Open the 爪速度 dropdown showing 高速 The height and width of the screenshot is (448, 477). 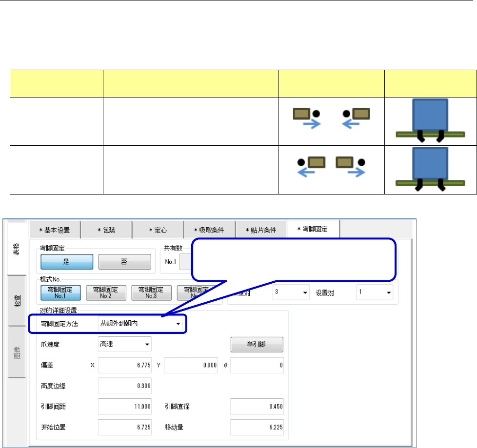(125, 344)
